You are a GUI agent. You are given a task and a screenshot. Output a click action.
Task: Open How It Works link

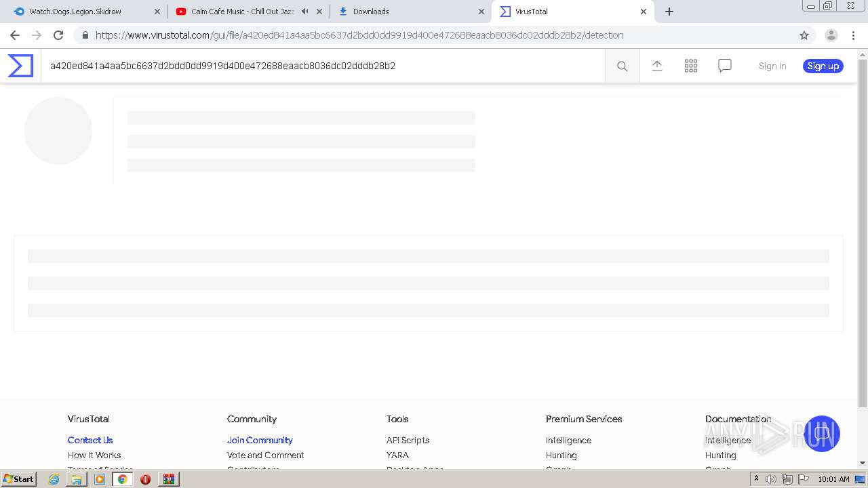click(x=94, y=455)
